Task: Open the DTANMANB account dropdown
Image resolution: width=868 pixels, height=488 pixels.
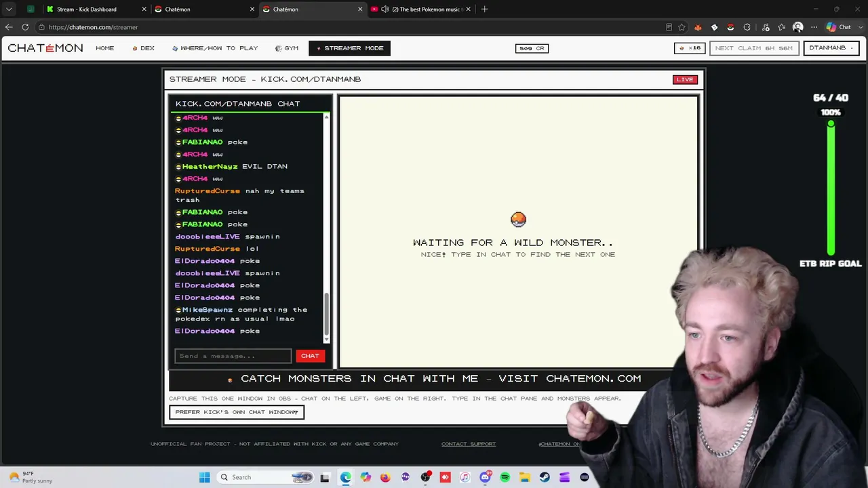Action: coord(831,48)
